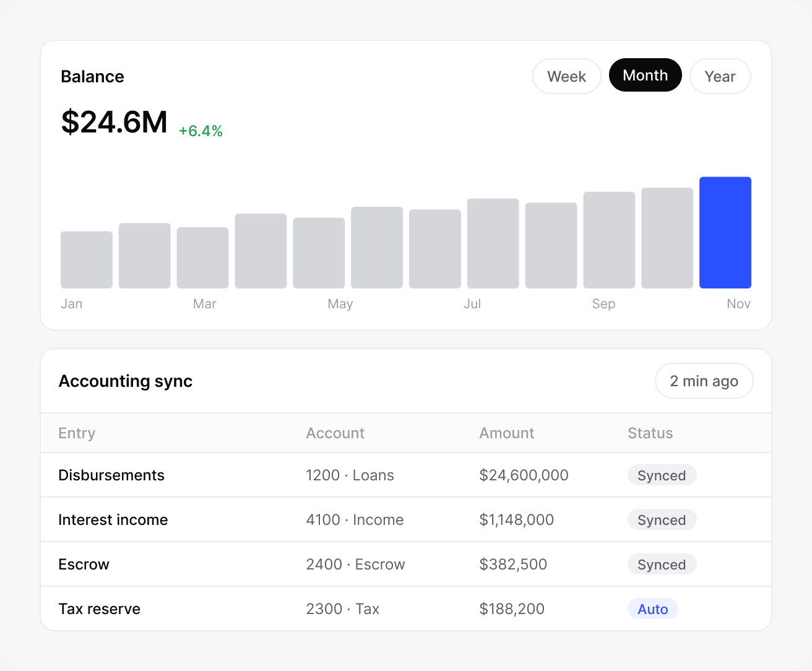Screen dimensions: 812x671
Task: Open the Escrow entry
Action: point(84,565)
